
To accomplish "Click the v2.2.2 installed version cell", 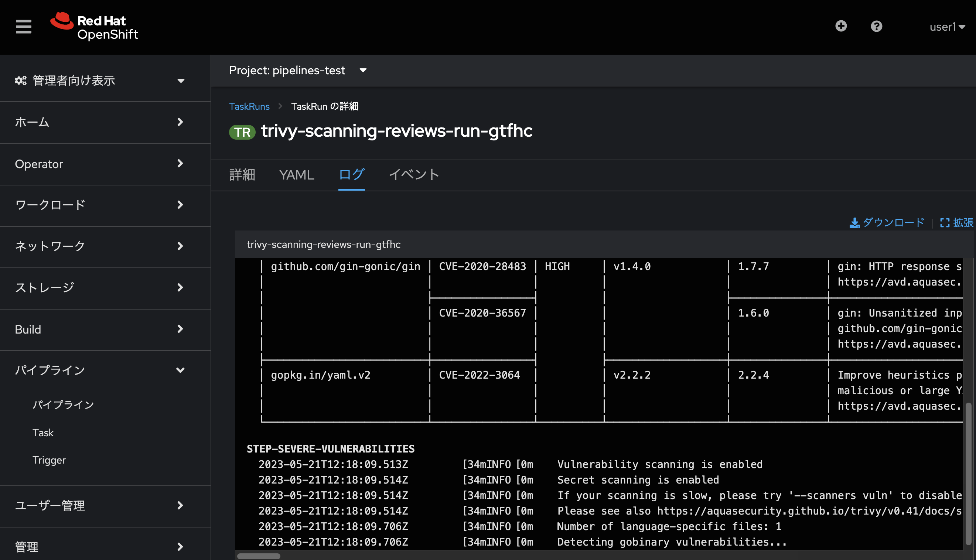I will click(x=632, y=375).
